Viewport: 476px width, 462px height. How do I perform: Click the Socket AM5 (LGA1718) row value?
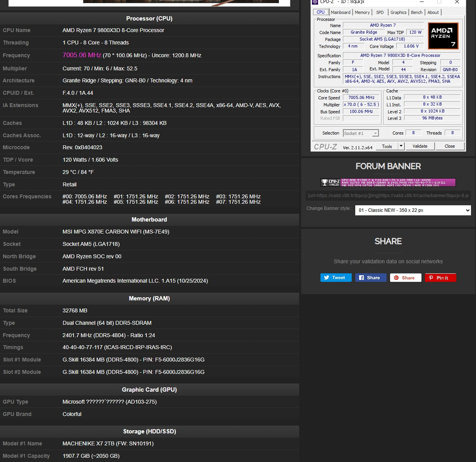pos(91,244)
